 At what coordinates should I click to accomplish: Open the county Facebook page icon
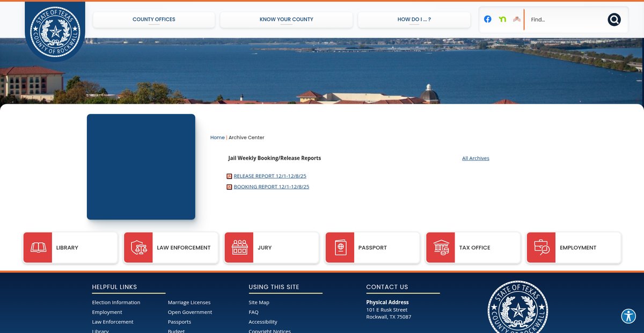point(487,19)
